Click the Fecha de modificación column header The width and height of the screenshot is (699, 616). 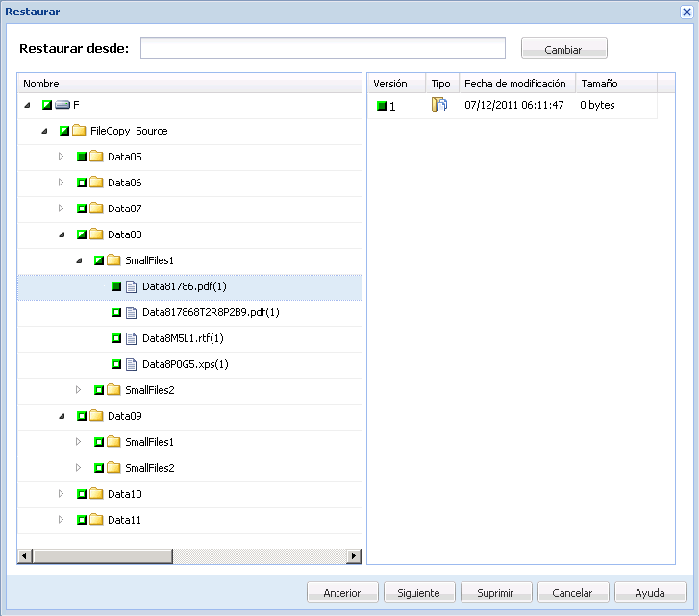(517, 84)
